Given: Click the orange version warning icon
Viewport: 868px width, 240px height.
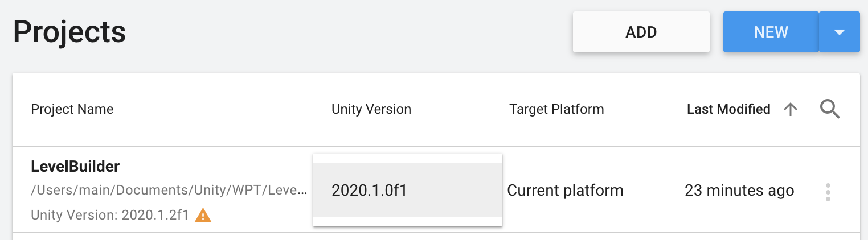Looking at the screenshot, I should (203, 215).
